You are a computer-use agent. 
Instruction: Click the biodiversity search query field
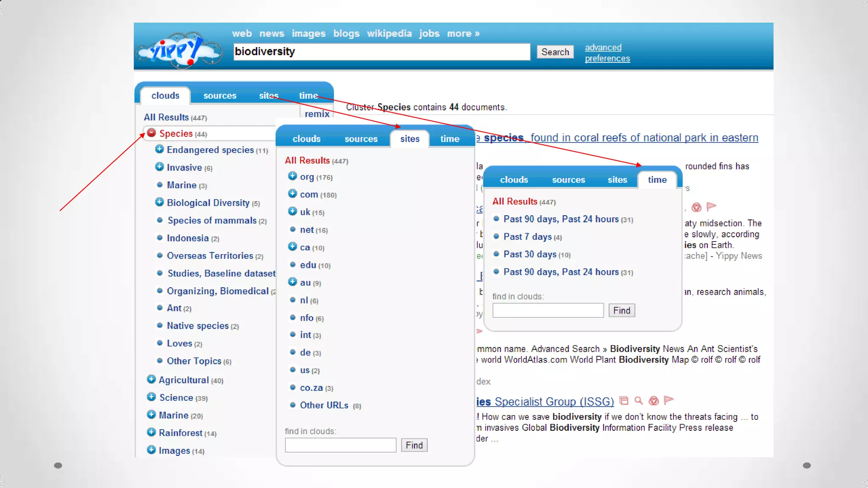click(x=381, y=52)
